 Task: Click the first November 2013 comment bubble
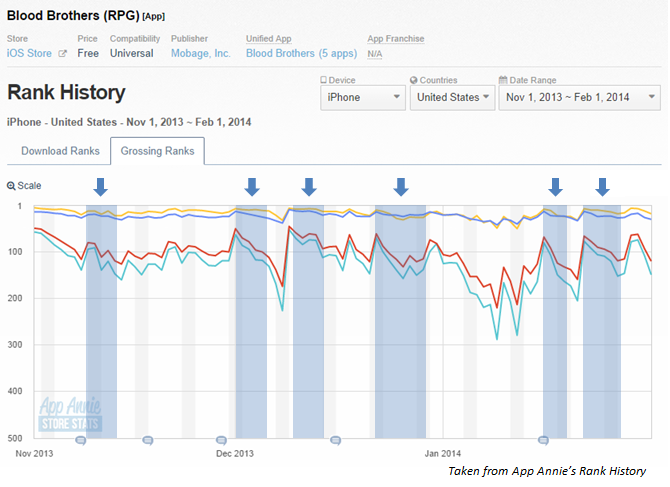point(80,440)
